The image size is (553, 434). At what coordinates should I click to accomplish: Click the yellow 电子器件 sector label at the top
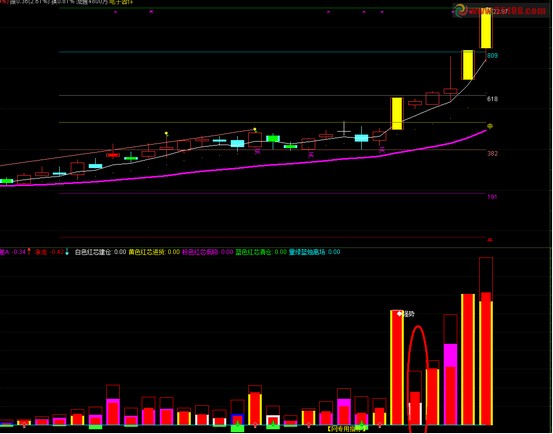point(121,2)
